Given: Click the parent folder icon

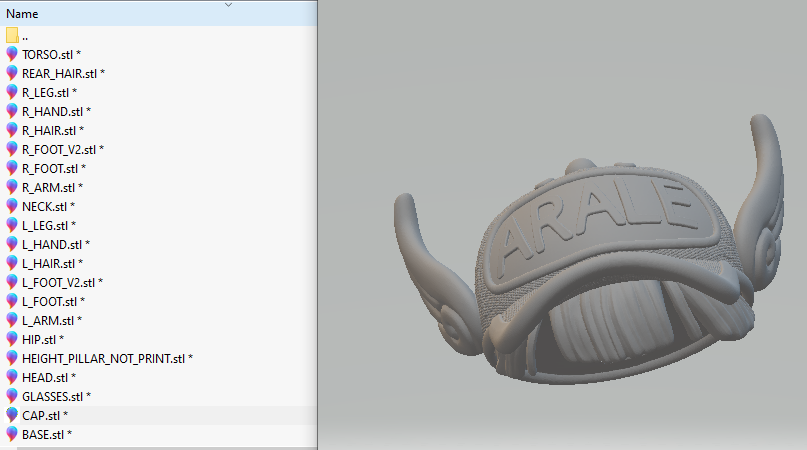Looking at the screenshot, I should point(12,36).
